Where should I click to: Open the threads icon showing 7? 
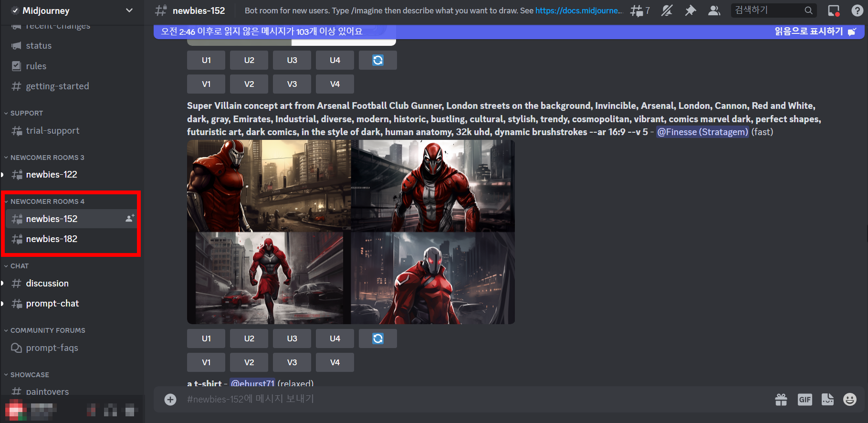(x=639, y=11)
